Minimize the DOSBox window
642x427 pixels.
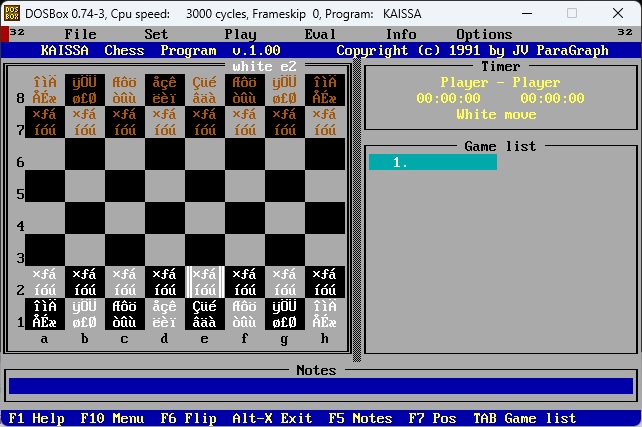point(527,14)
